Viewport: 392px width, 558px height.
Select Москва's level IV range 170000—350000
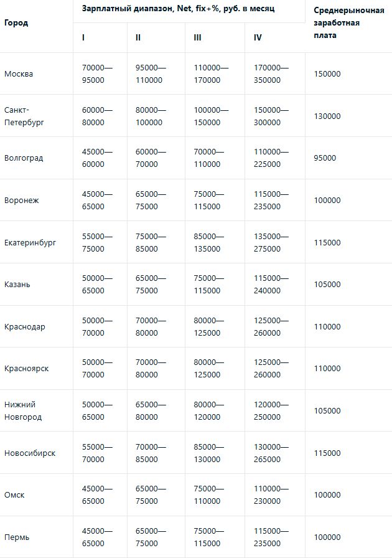[x=271, y=74]
